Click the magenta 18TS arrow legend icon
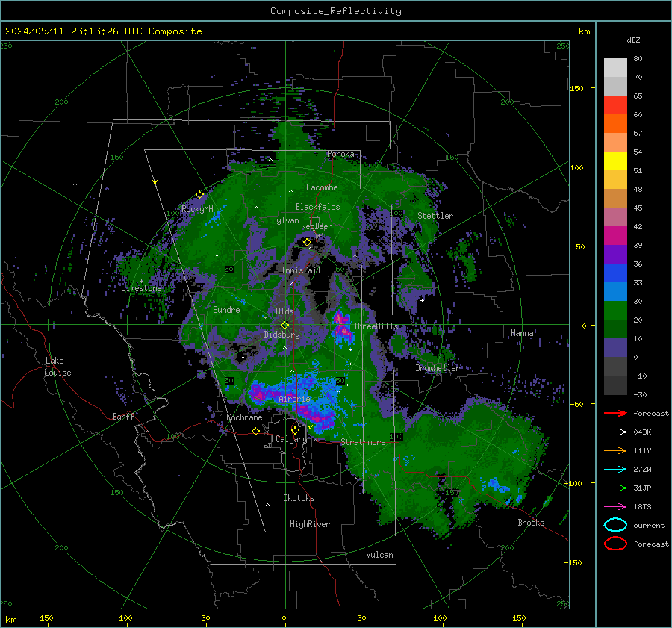The height and width of the screenshot is (628, 672). (615, 507)
